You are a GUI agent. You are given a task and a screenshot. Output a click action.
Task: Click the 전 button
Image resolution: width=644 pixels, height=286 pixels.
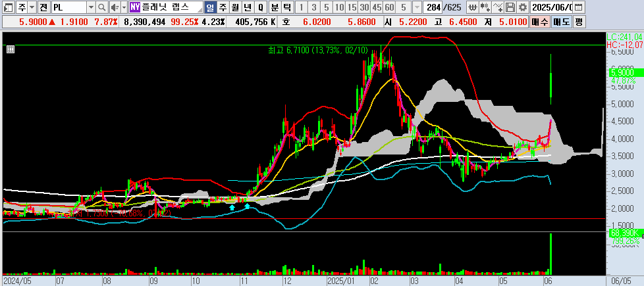[43, 7]
